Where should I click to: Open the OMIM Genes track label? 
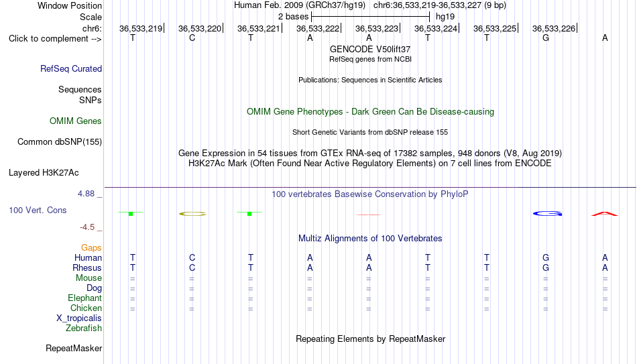(76, 121)
